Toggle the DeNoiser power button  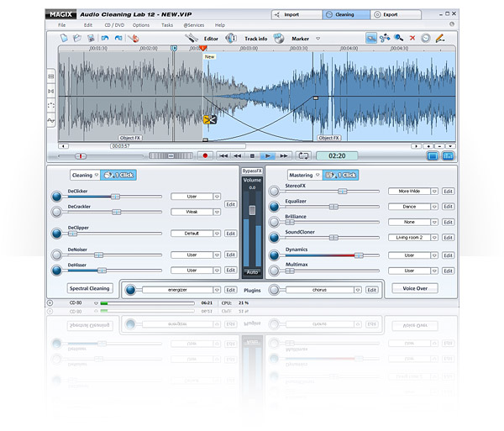56,255
